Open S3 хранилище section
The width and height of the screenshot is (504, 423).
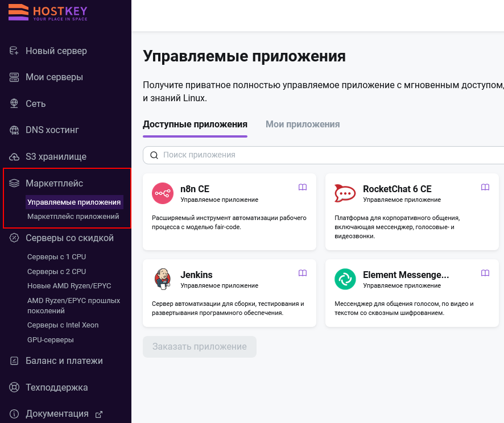(56, 157)
